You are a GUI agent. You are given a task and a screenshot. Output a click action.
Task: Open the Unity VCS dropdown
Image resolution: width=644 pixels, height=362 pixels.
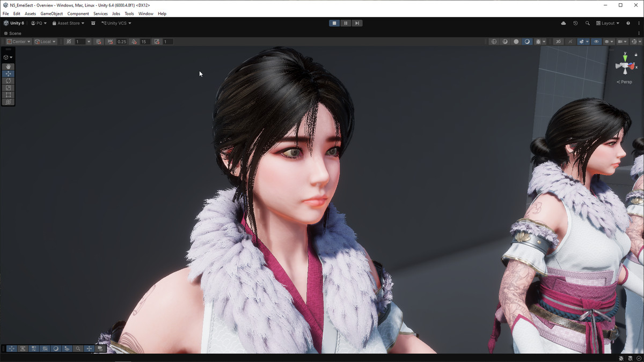(x=116, y=23)
